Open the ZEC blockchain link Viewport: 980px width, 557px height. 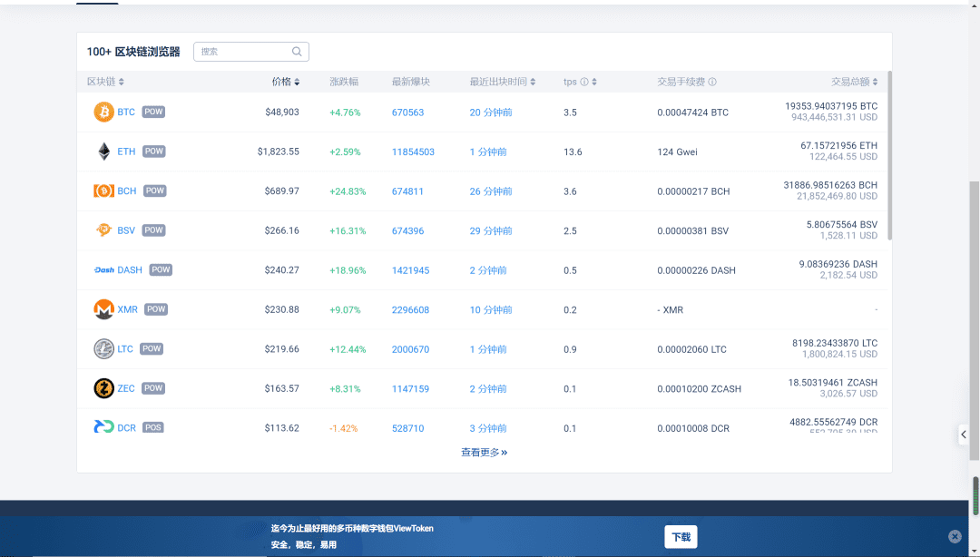click(126, 388)
